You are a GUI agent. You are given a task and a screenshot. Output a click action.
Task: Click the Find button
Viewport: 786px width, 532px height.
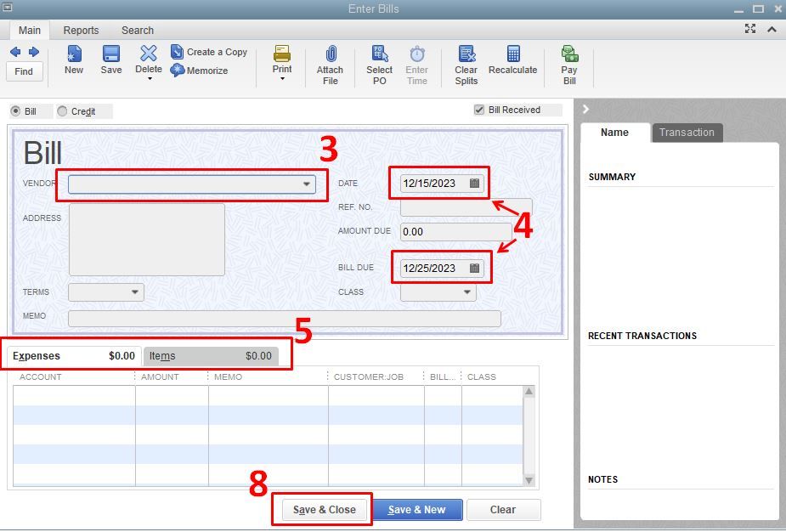[24, 71]
